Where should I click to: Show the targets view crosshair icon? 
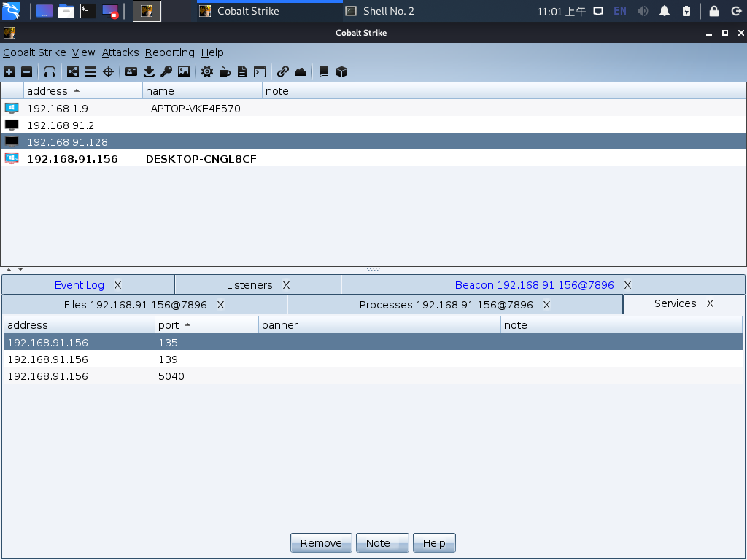coord(108,71)
